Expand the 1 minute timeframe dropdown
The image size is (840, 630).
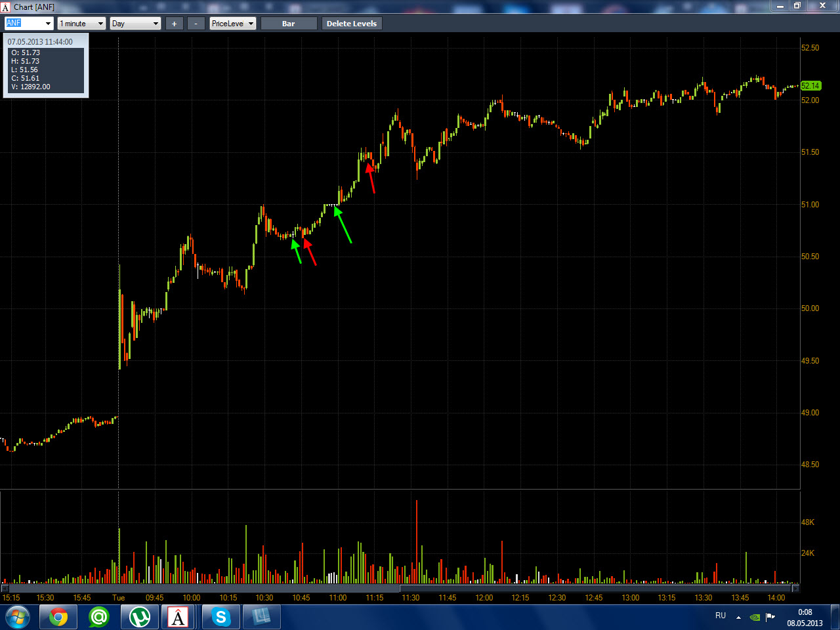[x=81, y=23]
